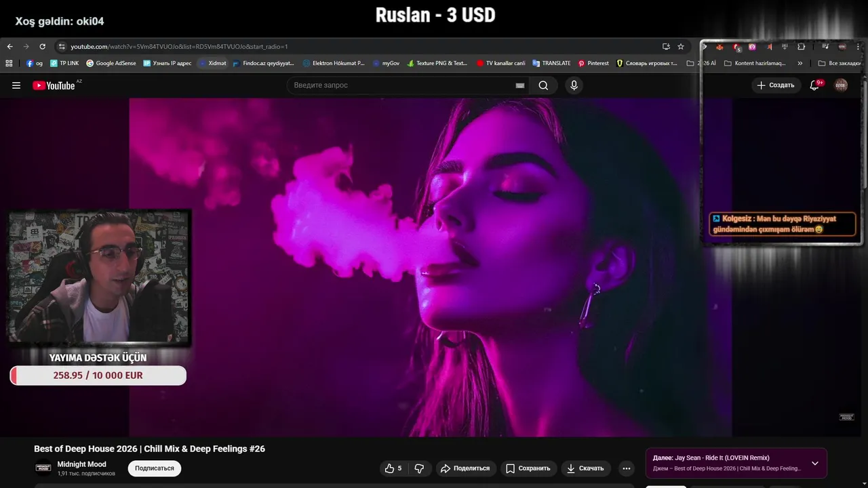The height and width of the screenshot is (488, 868).
Task: Bookmark this page with the star icon
Action: coord(681,47)
